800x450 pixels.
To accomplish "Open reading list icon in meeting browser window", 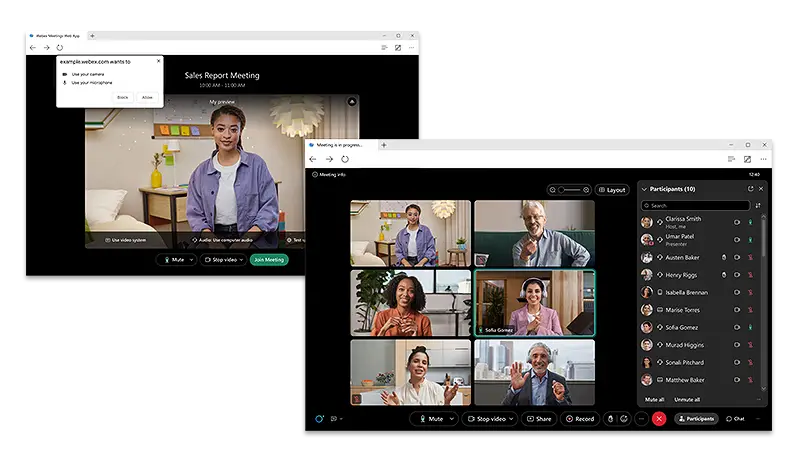I will tap(731, 159).
